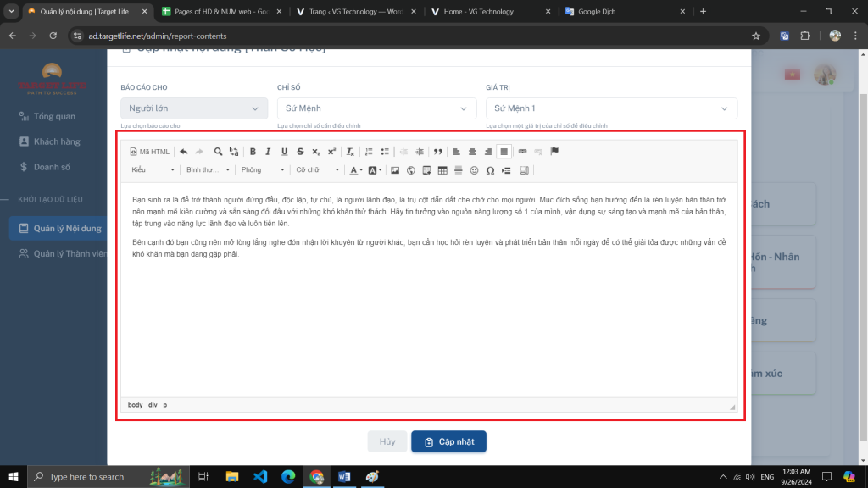This screenshot has height=488, width=868.
Task: Expand the Giá trị Sứ Mệnh 1 dropdown
Action: coord(612,108)
